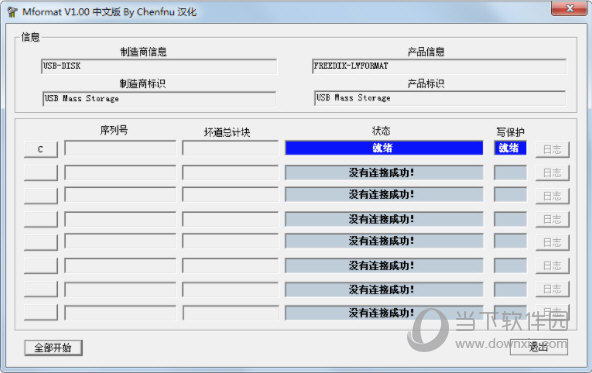Close the Mformat window

(570, 8)
